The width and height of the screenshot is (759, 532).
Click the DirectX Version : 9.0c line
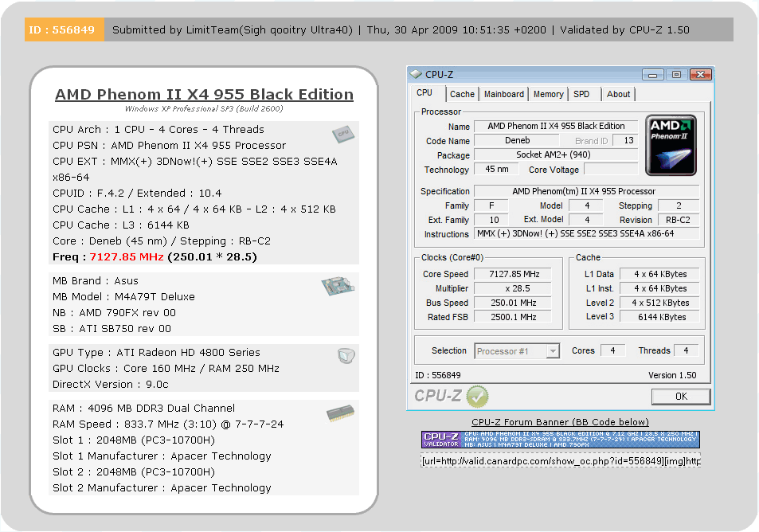pyautogui.click(x=111, y=385)
